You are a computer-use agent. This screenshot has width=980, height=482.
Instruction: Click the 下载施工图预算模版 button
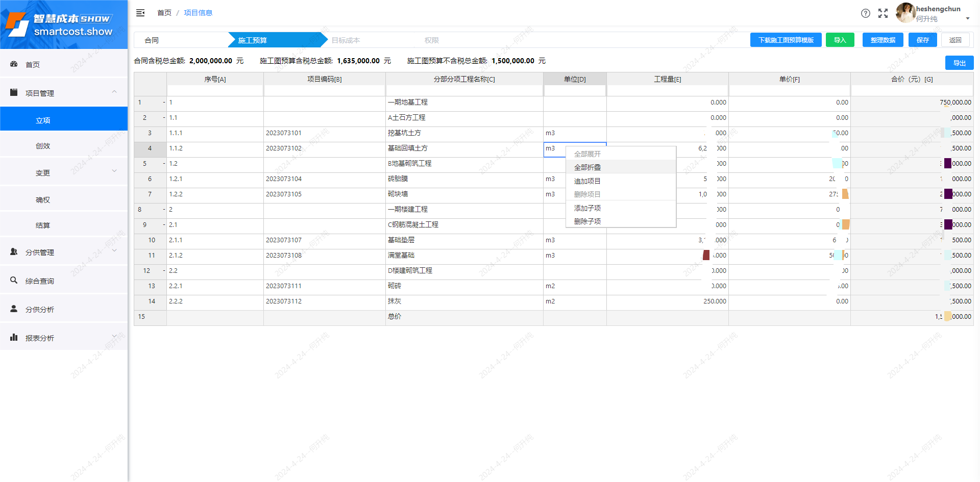coord(786,40)
